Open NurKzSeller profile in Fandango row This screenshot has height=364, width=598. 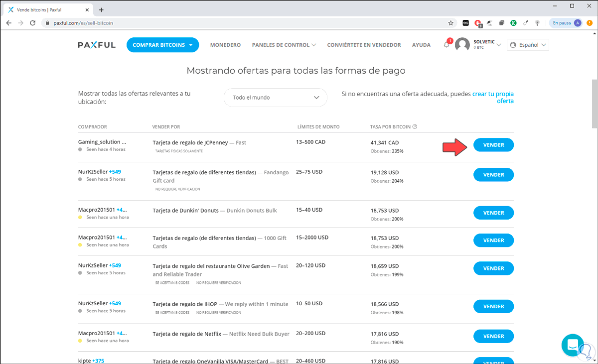point(93,172)
